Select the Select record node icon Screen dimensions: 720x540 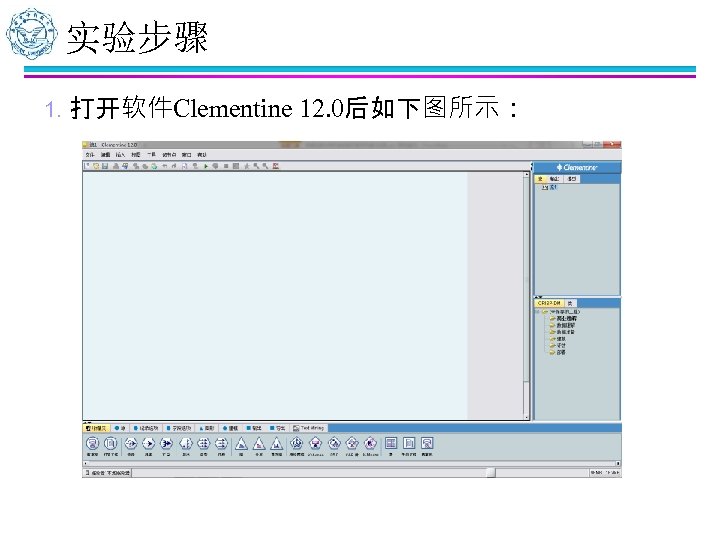(131, 444)
